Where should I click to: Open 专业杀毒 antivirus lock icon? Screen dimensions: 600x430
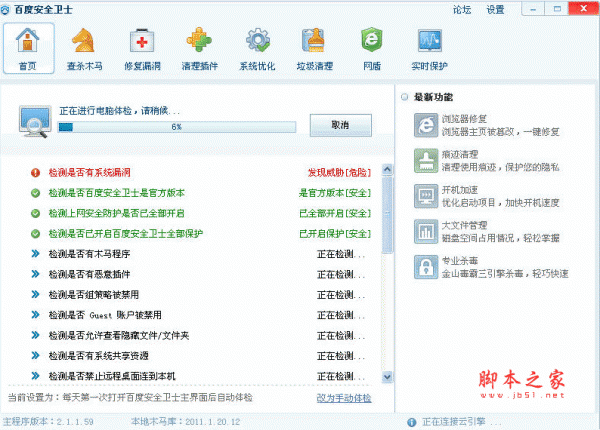click(426, 267)
